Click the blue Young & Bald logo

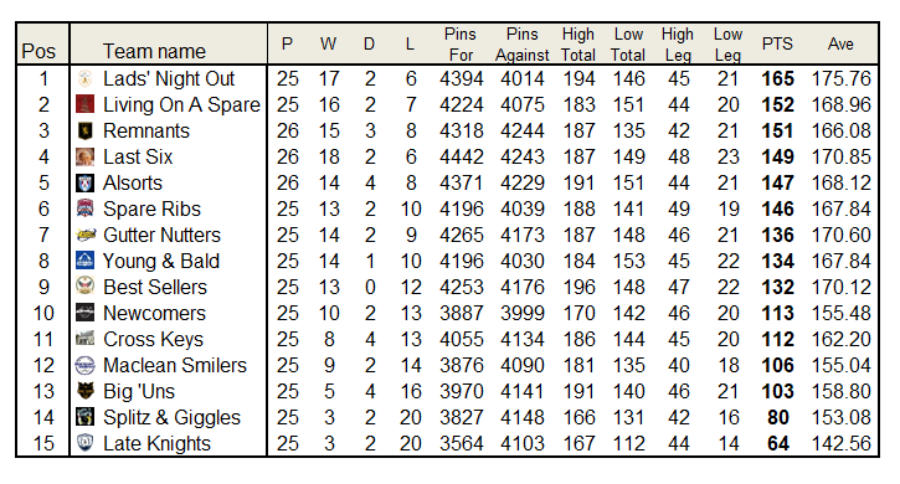point(85,261)
